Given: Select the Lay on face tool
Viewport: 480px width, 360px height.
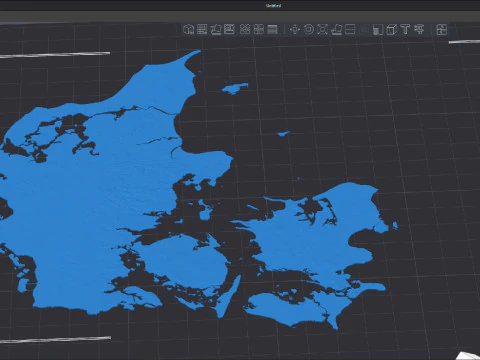Looking at the screenshot, I should 336,29.
